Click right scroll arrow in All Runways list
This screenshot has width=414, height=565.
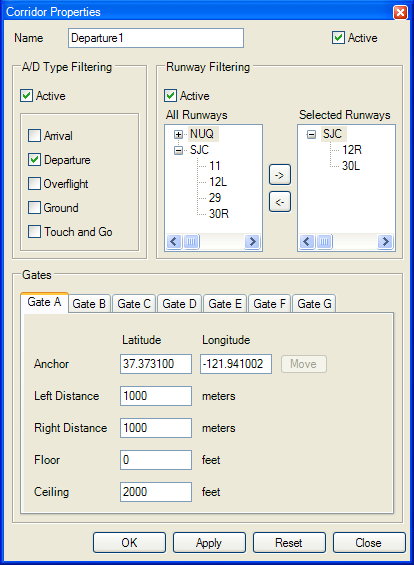tap(252, 241)
